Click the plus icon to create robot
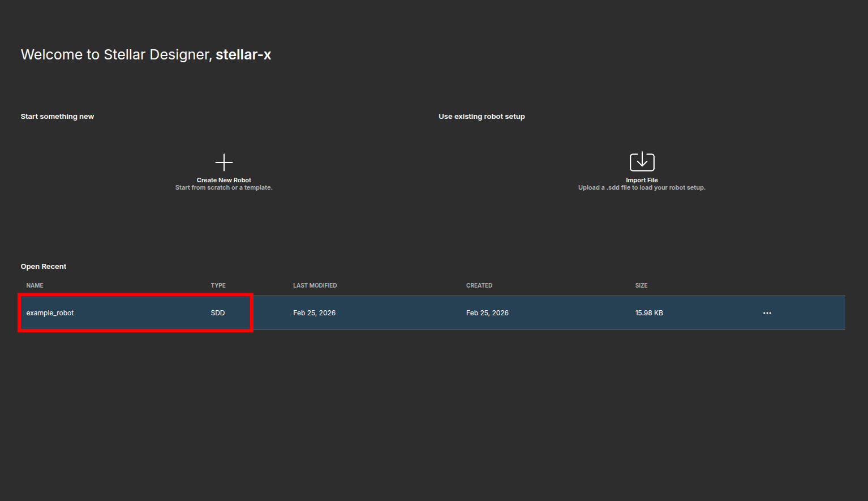 [x=224, y=162]
